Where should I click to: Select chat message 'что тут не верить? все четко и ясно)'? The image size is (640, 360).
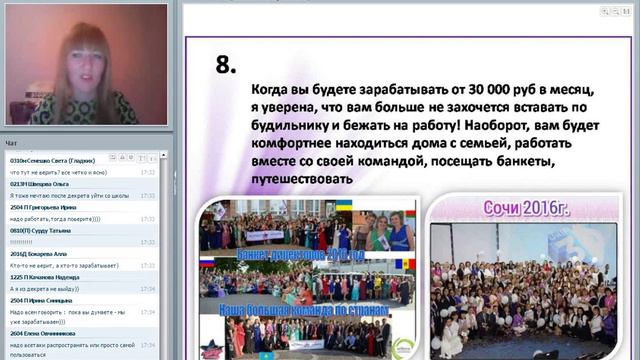point(58,172)
